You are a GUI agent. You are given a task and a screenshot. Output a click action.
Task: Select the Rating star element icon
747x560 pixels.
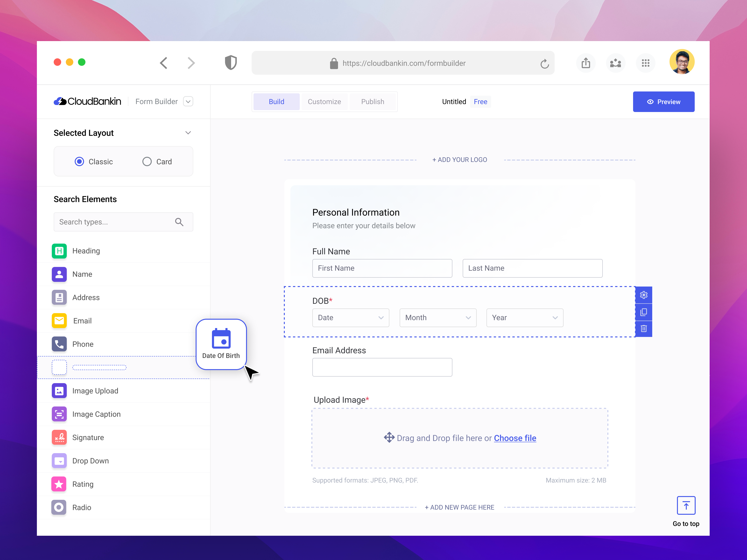59,484
